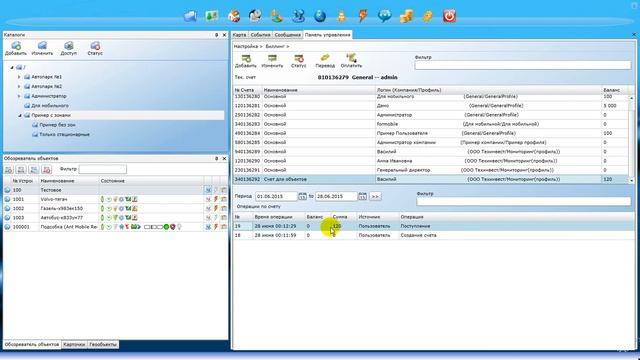
Task: Switch to the Карта tab
Action: pos(240,35)
